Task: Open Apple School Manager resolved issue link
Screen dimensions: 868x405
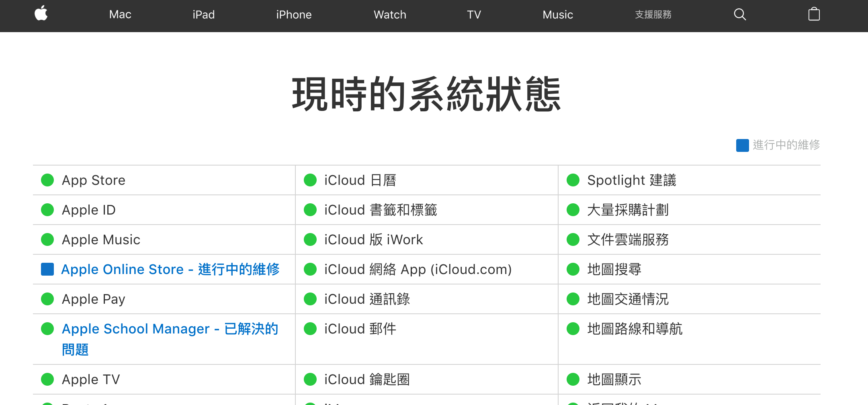Action: point(170,339)
